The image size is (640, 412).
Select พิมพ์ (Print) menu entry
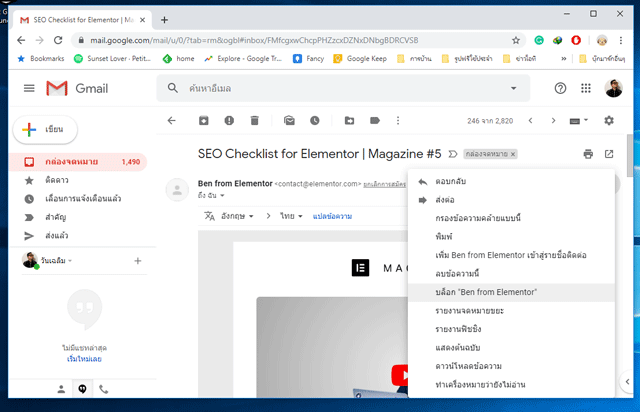pyautogui.click(x=511, y=236)
